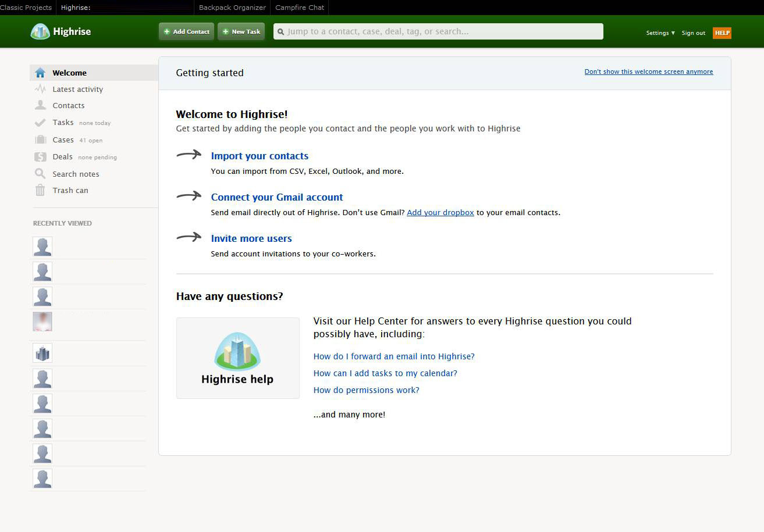Image resolution: width=764 pixels, height=532 pixels.
Task: Click the '41 open' cases count
Action: click(91, 141)
